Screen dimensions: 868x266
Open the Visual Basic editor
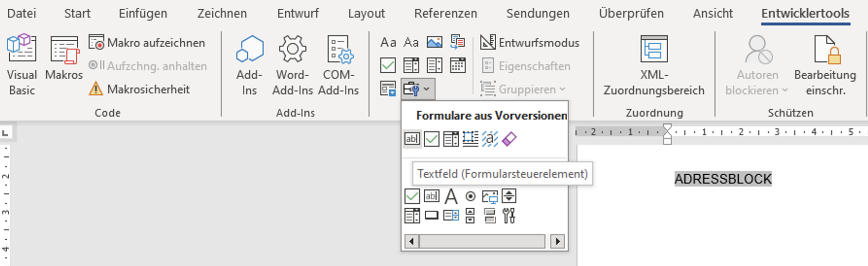pos(21,63)
